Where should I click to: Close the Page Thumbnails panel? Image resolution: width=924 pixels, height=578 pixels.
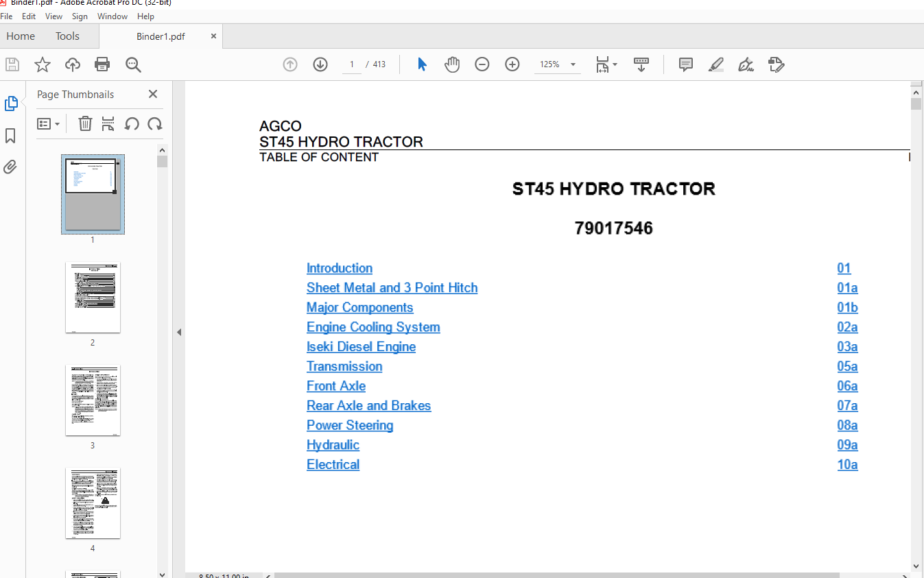[x=153, y=94]
